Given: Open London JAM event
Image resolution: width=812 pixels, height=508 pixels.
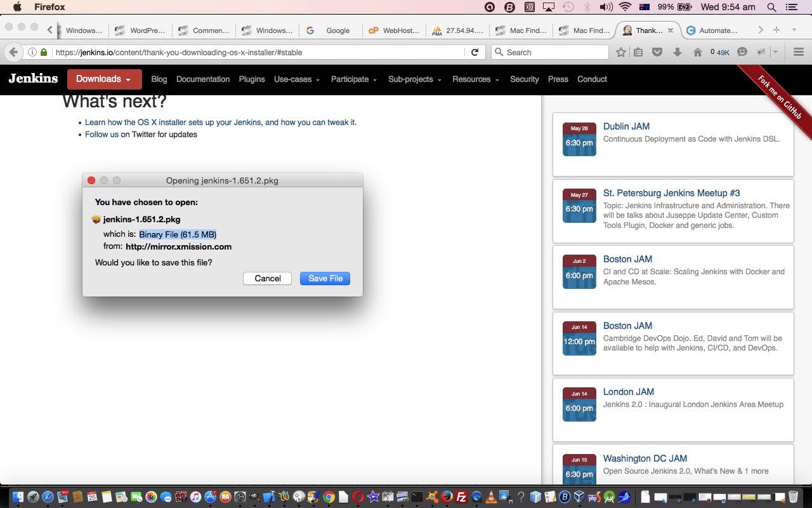Looking at the screenshot, I should click(x=628, y=392).
